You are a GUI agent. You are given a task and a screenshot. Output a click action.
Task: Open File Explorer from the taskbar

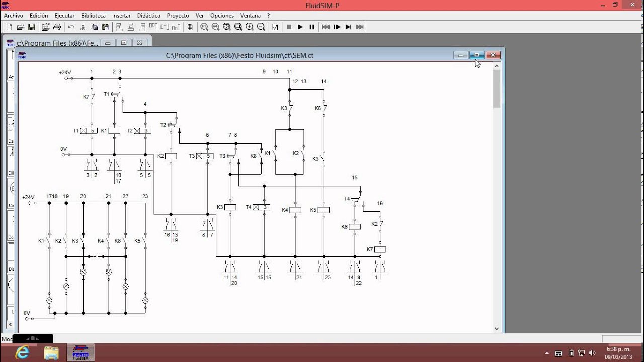point(51,353)
